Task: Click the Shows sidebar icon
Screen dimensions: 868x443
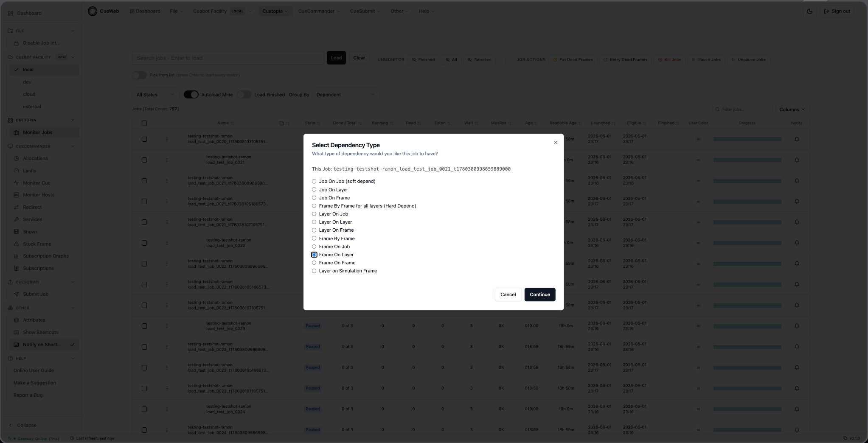Action: point(16,232)
